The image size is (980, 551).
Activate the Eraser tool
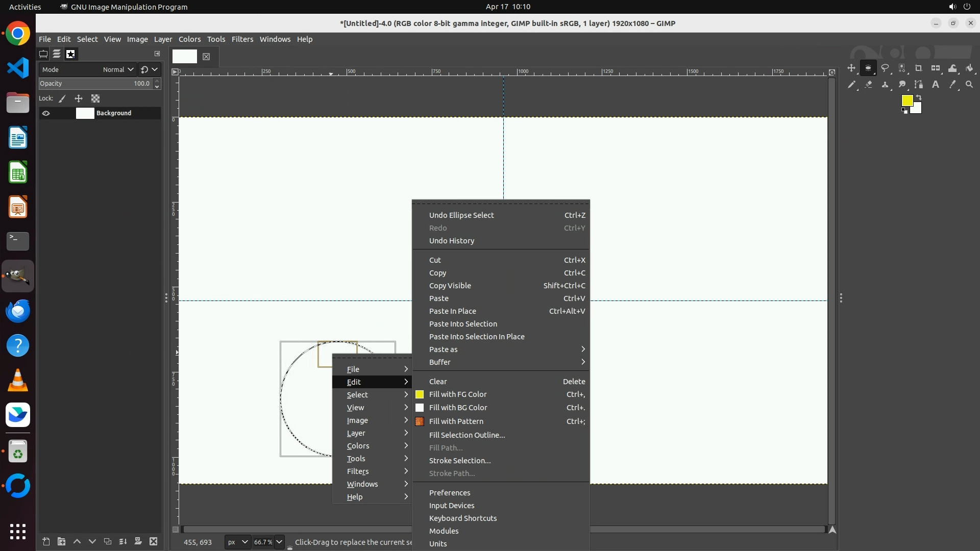[868, 85]
